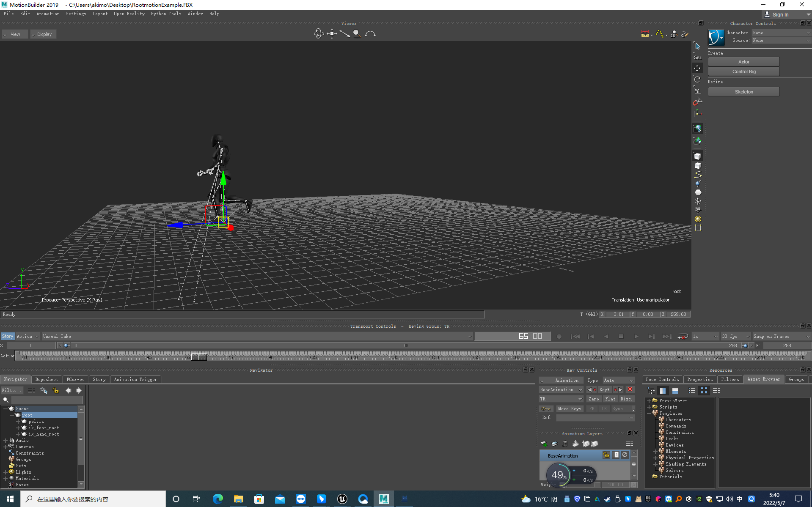Click the Go to Start transport button
The image size is (812, 507).
click(x=575, y=337)
